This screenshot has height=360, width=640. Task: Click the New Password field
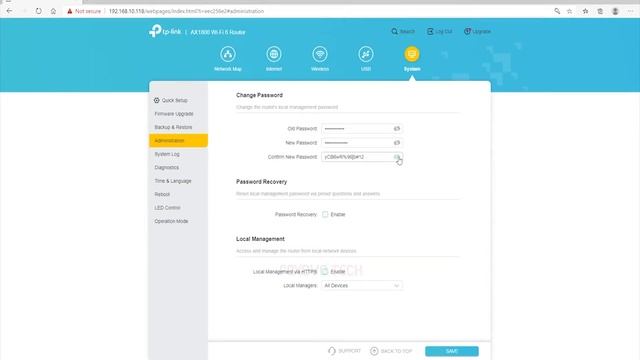[x=362, y=143]
